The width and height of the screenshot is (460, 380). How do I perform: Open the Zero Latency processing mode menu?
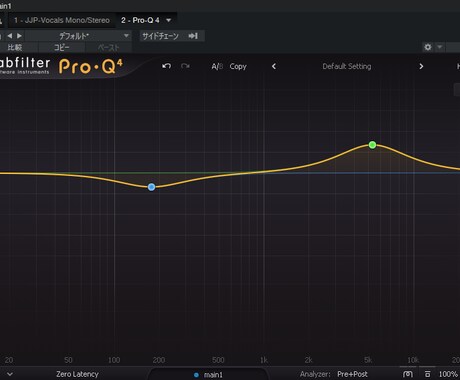click(77, 374)
